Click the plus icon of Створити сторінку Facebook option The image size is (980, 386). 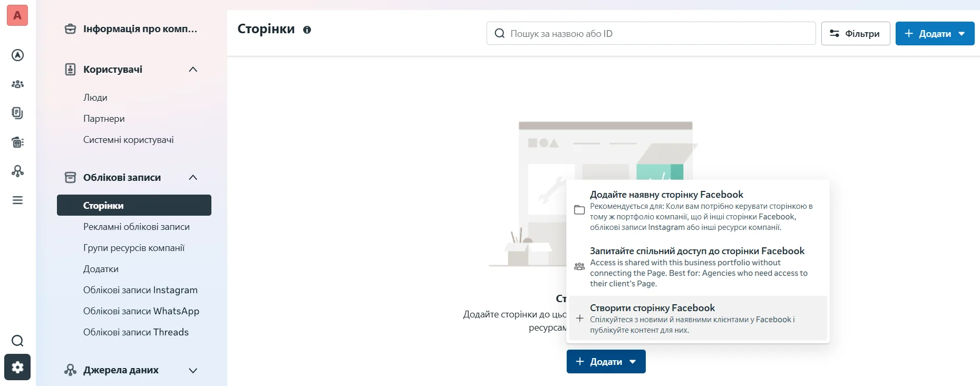(x=579, y=319)
